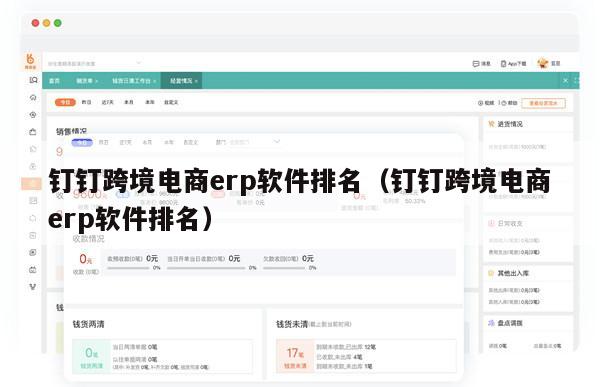Close the 销货日清工作台 tab
The width and height of the screenshot is (600, 387).
point(155,81)
